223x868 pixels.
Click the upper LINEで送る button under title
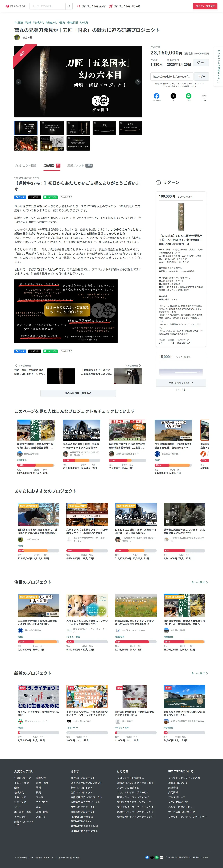(x=51, y=197)
